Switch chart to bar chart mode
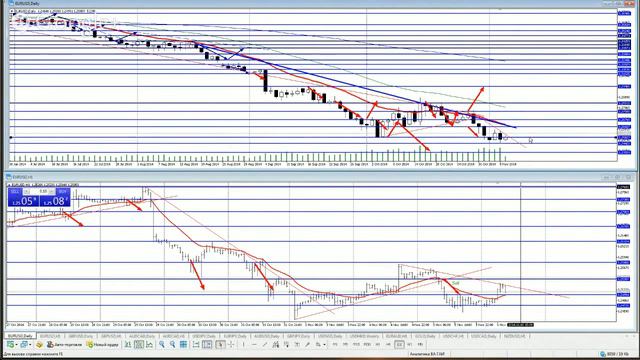Screen dimensions: 640x360 coord(128,344)
